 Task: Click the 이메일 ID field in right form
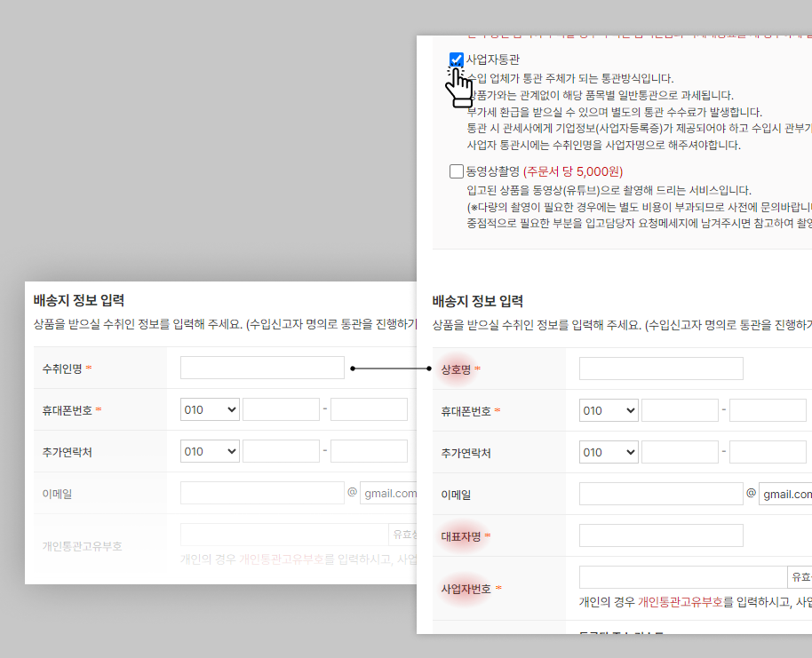[661, 494]
